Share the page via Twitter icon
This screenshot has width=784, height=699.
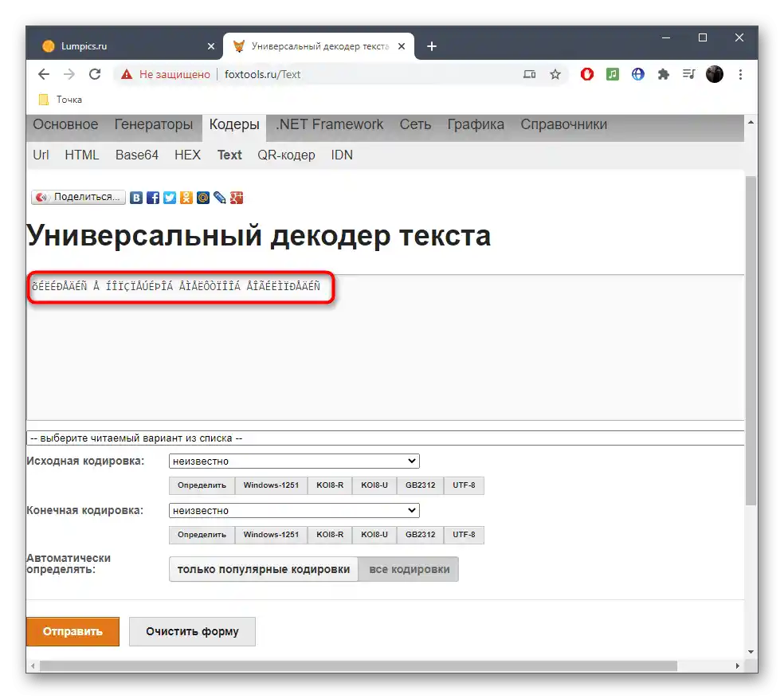tap(170, 198)
